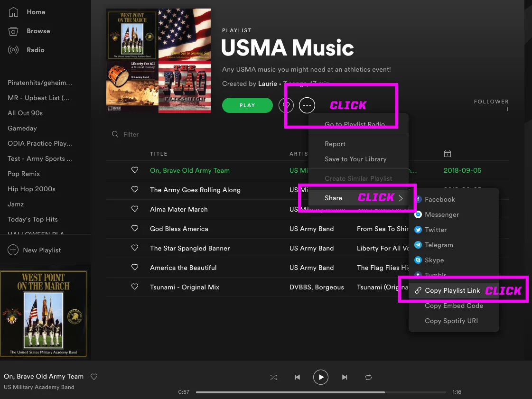Select track The Star Spangled Banner title

[190, 248]
